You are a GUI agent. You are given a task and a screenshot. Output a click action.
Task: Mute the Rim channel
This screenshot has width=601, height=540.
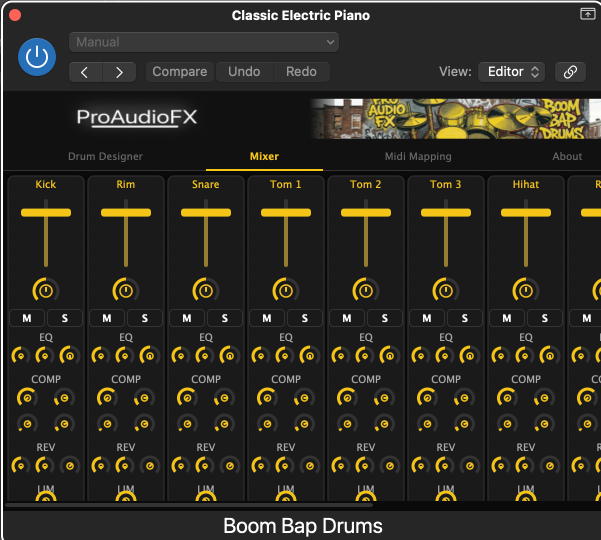tap(107, 318)
